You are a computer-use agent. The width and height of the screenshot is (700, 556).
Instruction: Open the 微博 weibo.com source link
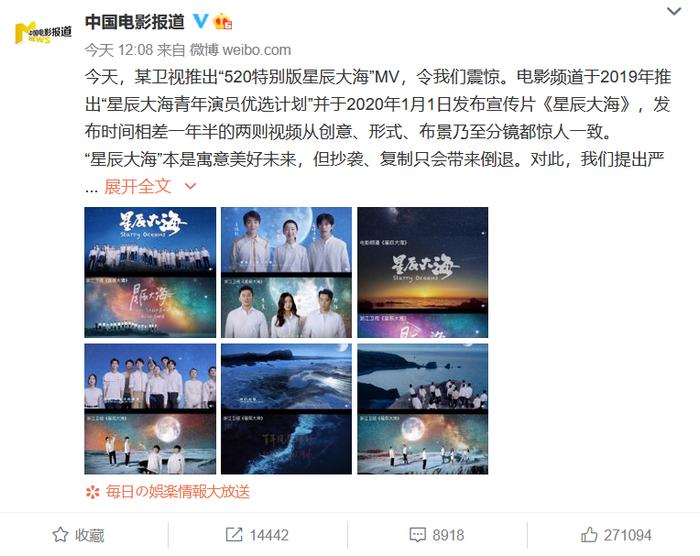coord(241,50)
